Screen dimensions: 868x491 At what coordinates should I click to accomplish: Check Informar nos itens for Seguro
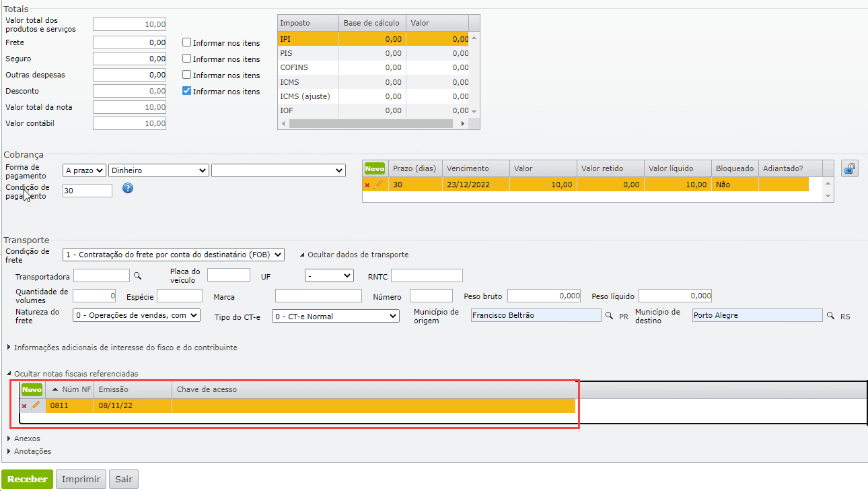(187, 59)
